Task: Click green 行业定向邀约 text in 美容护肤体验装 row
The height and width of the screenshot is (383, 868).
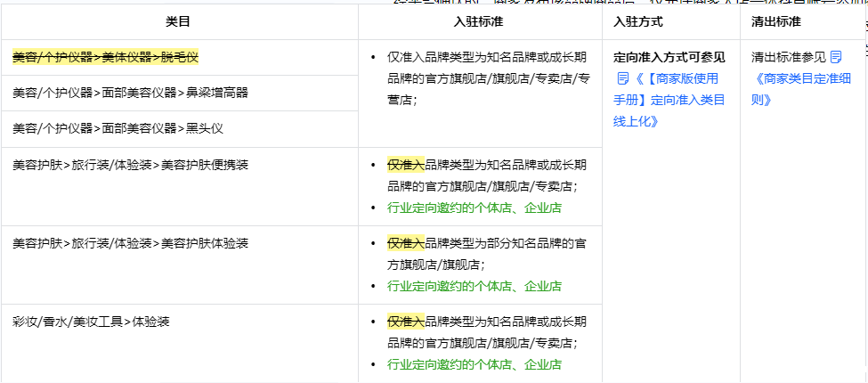Action: tap(475, 286)
